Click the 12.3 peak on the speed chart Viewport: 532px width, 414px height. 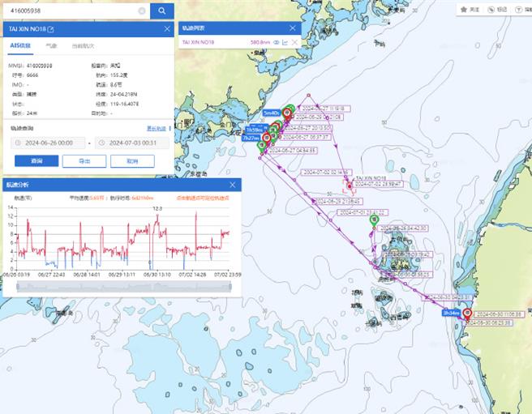[x=158, y=212]
